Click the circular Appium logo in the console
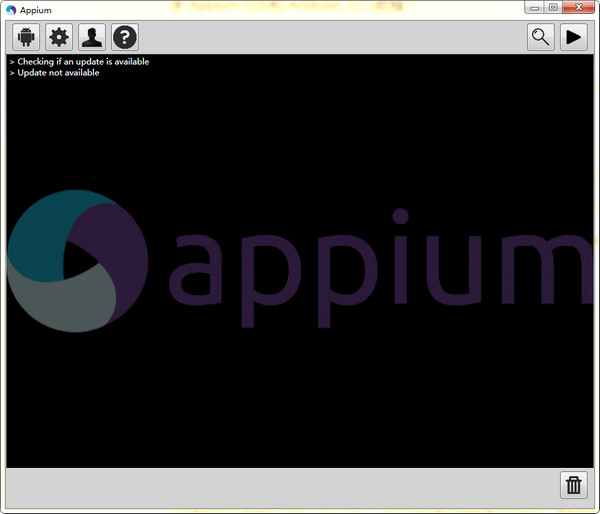The height and width of the screenshot is (514, 600). pos(77,259)
